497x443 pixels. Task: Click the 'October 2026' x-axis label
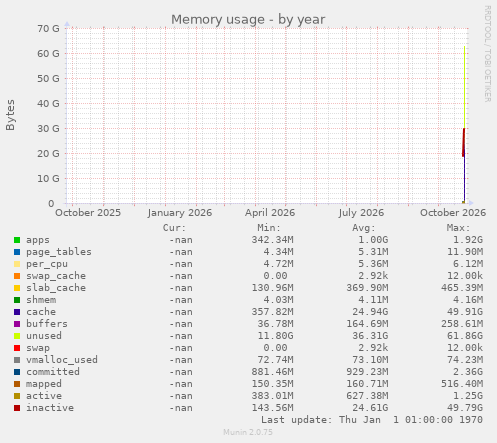[x=453, y=213]
